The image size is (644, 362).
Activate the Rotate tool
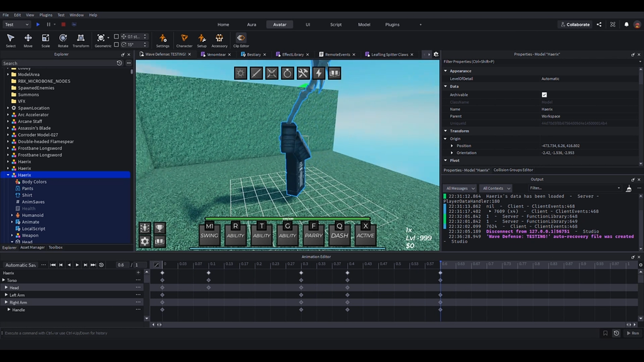[x=63, y=40]
